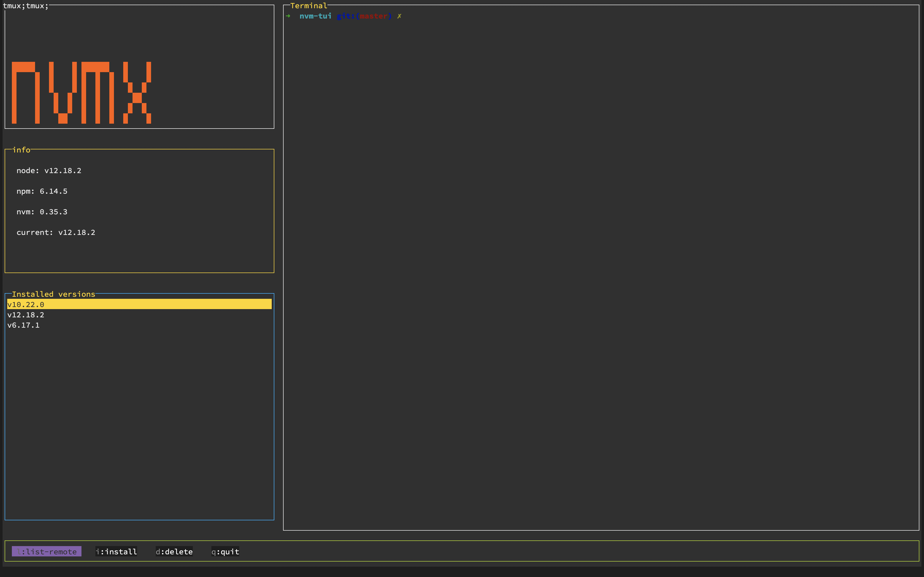Click the tmux;tmux; window title text

(26, 6)
